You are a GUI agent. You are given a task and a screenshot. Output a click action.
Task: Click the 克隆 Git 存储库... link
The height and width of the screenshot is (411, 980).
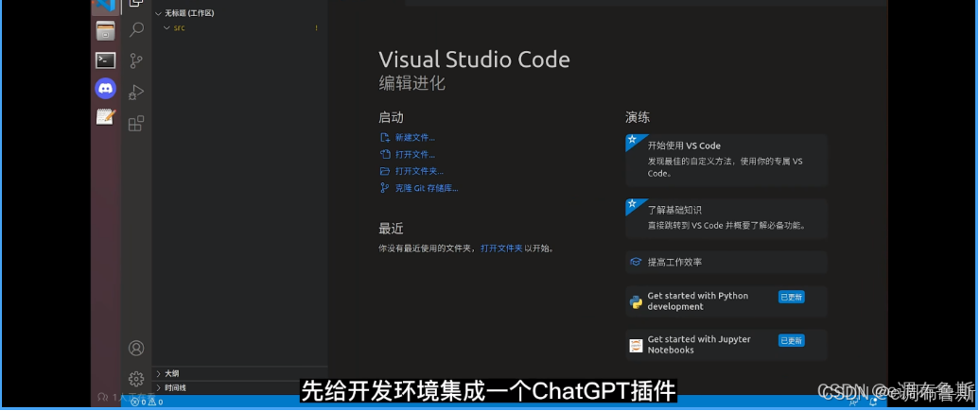point(427,188)
